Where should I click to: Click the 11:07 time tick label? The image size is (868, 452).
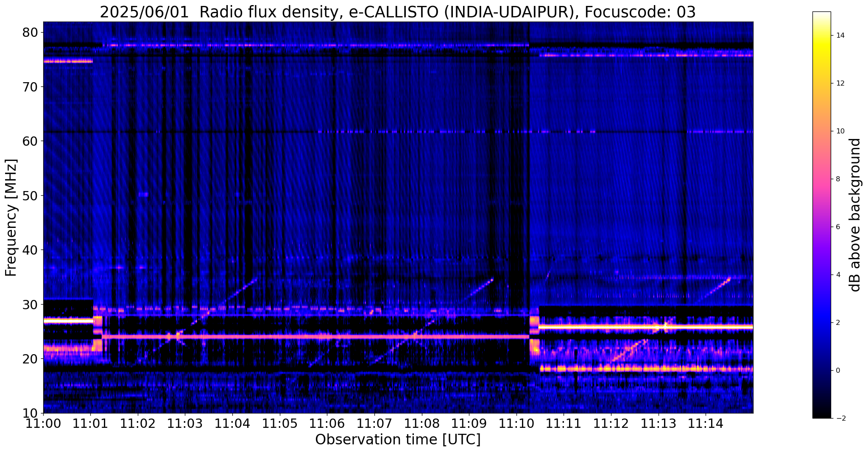(x=374, y=424)
